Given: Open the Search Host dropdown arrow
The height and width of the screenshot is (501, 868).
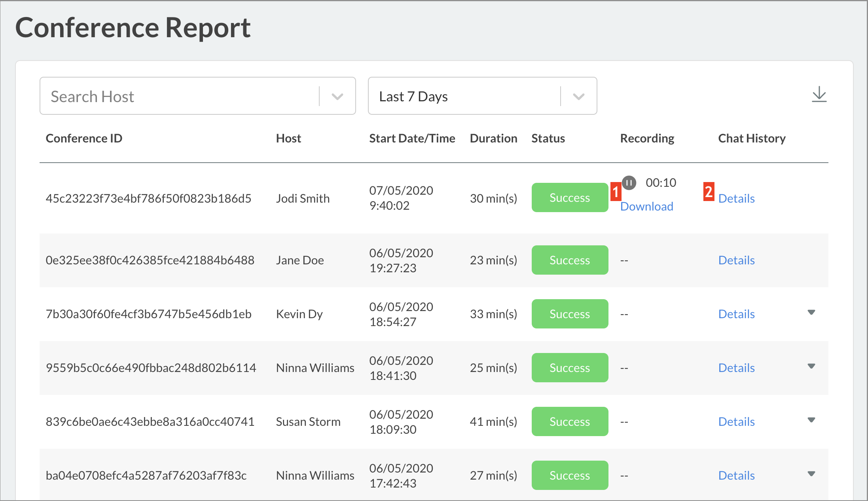Looking at the screenshot, I should (337, 97).
